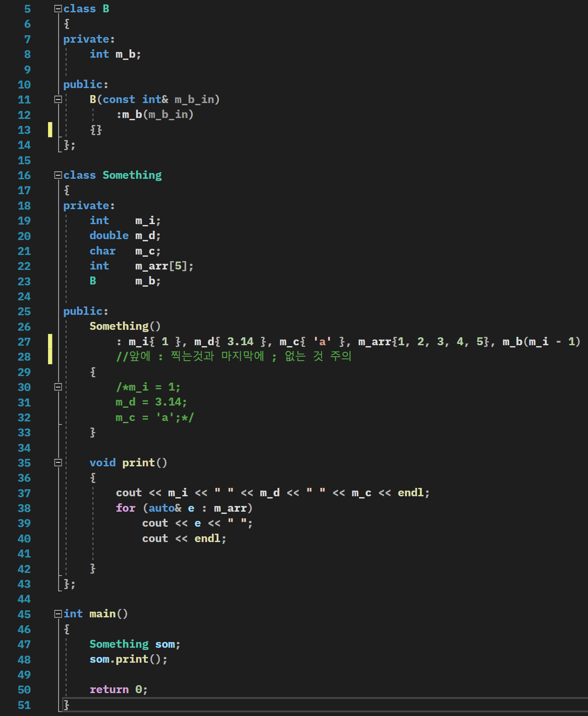
Task: Click 'm_b(m_i - 1)' initializer on line 27
Action: tap(541, 342)
